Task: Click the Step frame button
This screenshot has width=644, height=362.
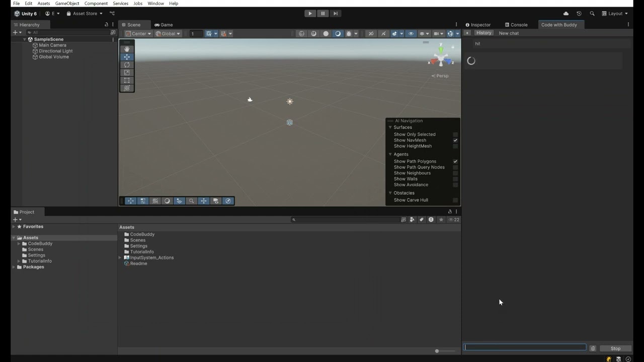Action: click(336, 14)
